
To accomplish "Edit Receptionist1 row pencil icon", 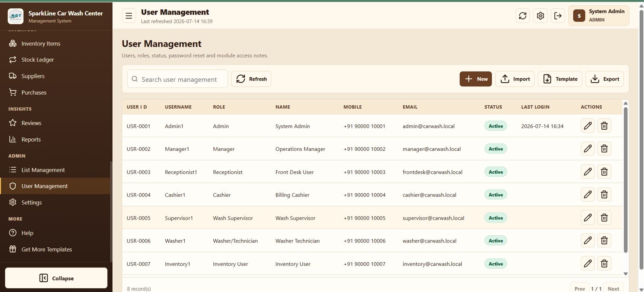I will tap(588, 172).
